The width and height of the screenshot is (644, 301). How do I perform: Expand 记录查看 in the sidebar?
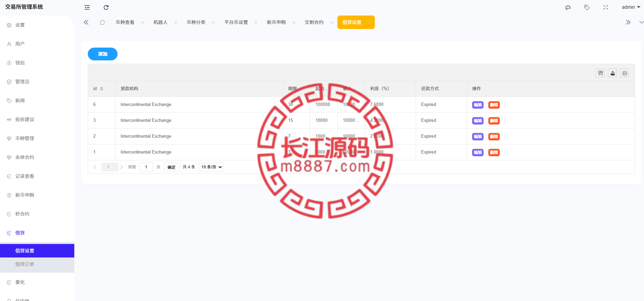coord(37,176)
